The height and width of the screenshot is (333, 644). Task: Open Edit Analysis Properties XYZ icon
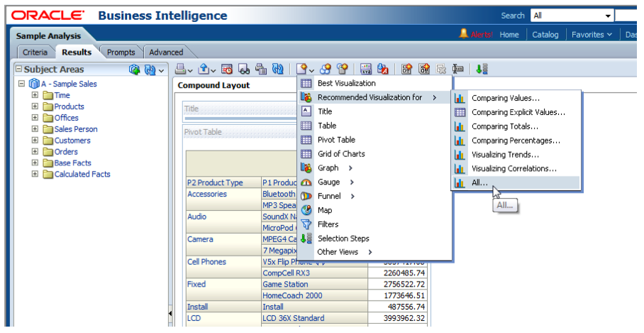(366, 69)
